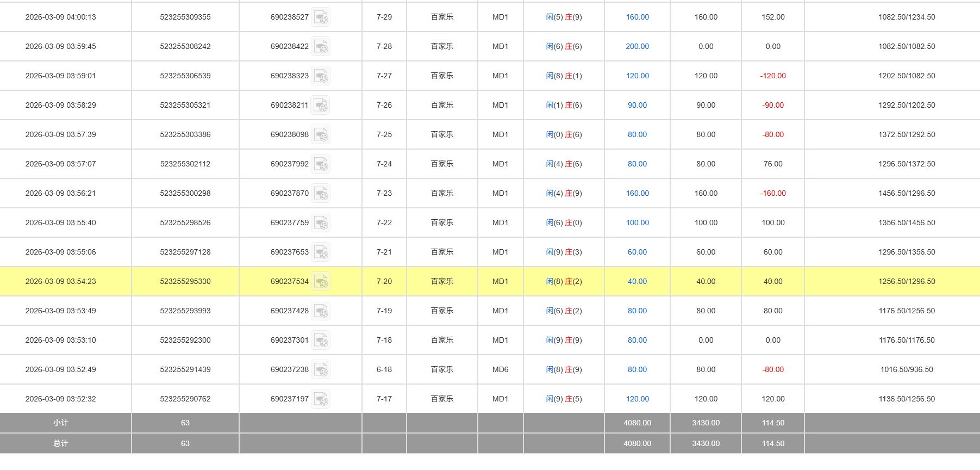This screenshot has height=470, width=980.
Task: Select order number 523255309355
Action: point(185,17)
